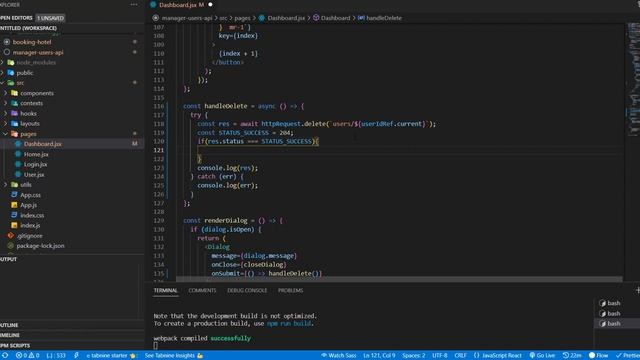Expand the NPM Scripts section
640x360 pixels.
[x=15, y=345]
